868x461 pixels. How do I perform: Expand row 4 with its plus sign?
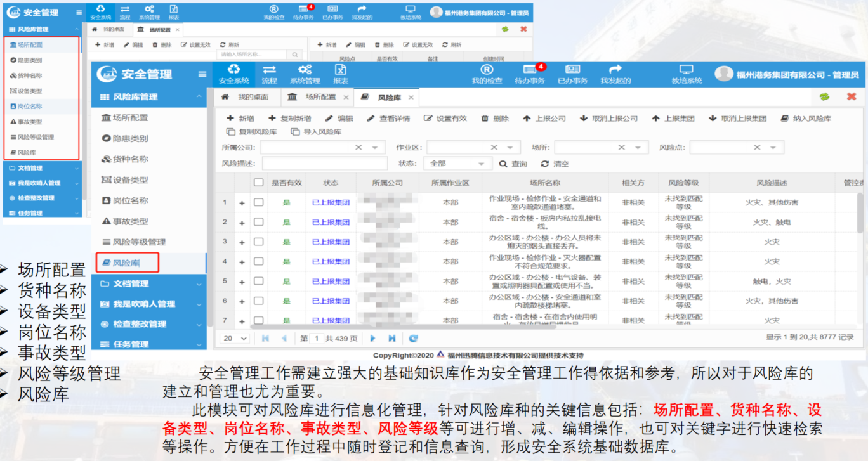coord(242,262)
